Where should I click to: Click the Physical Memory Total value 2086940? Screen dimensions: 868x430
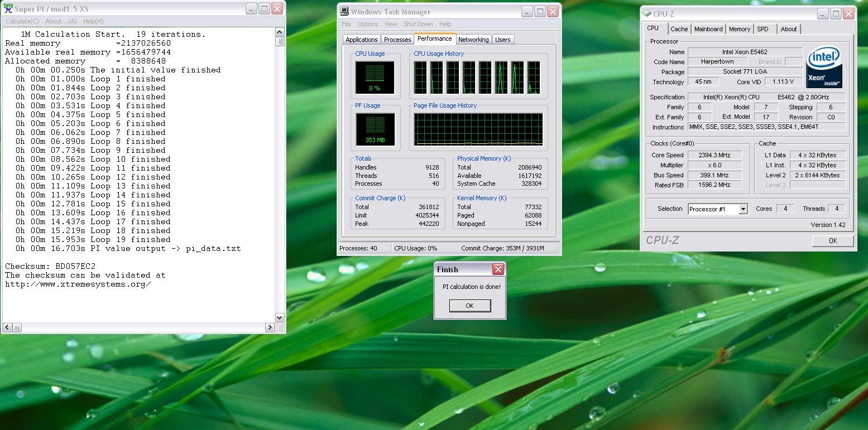coord(530,167)
